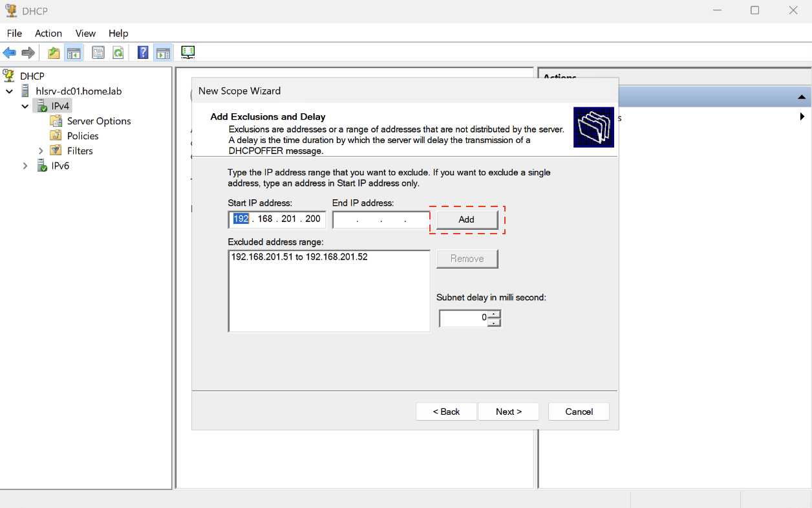
Task: Expand the Filters tree node
Action: click(41, 151)
